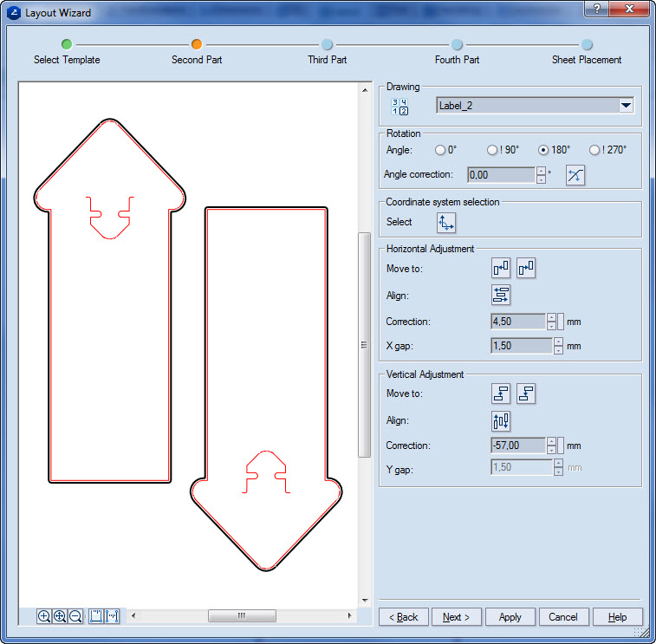Click the Apply button
Image resolution: width=656 pixels, height=644 pixels.
[510, 617]
